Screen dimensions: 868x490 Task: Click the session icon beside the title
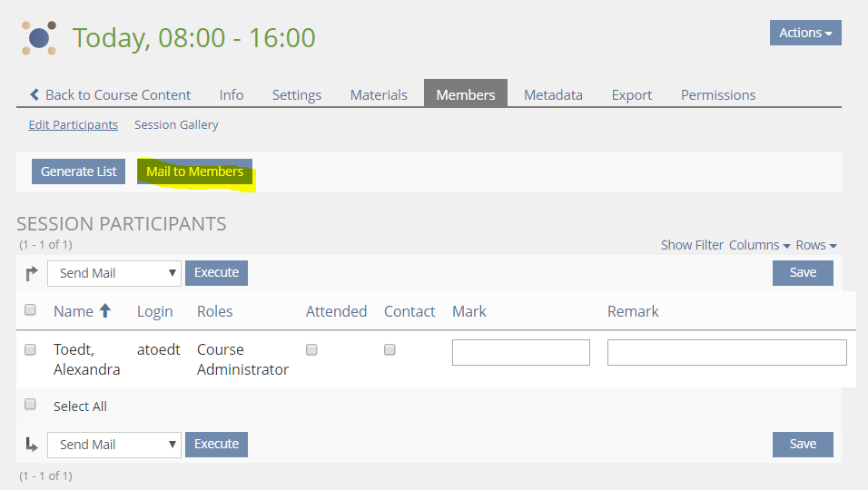tap(39, 38)
